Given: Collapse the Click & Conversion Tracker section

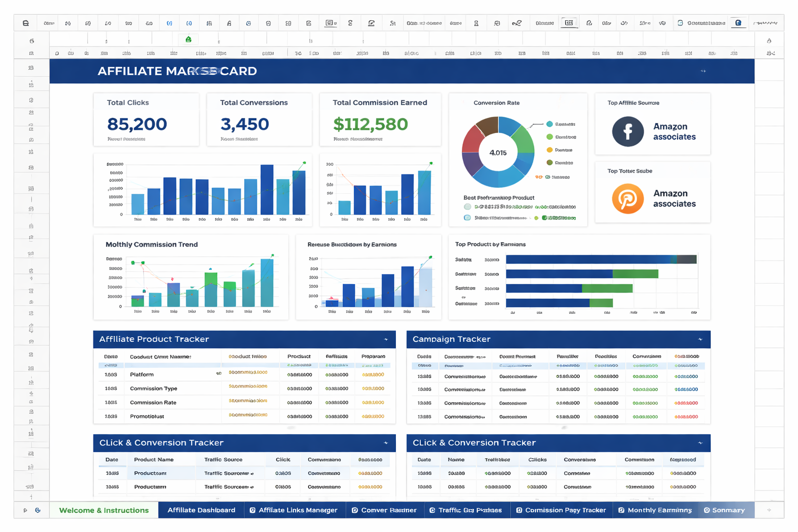Looking at the screenshot, I should coord(385,443).
